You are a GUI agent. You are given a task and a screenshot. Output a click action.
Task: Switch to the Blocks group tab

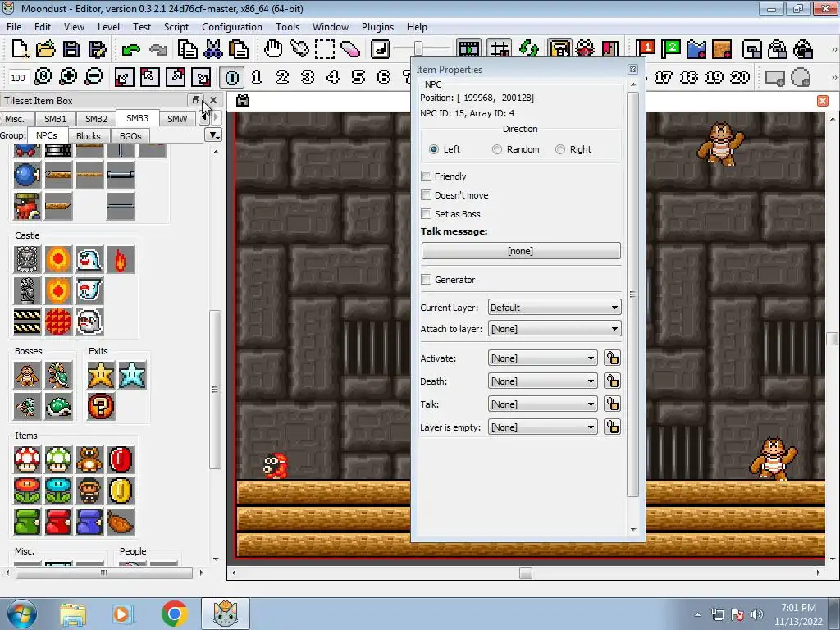pyautogui.click(x=89, y=136)
